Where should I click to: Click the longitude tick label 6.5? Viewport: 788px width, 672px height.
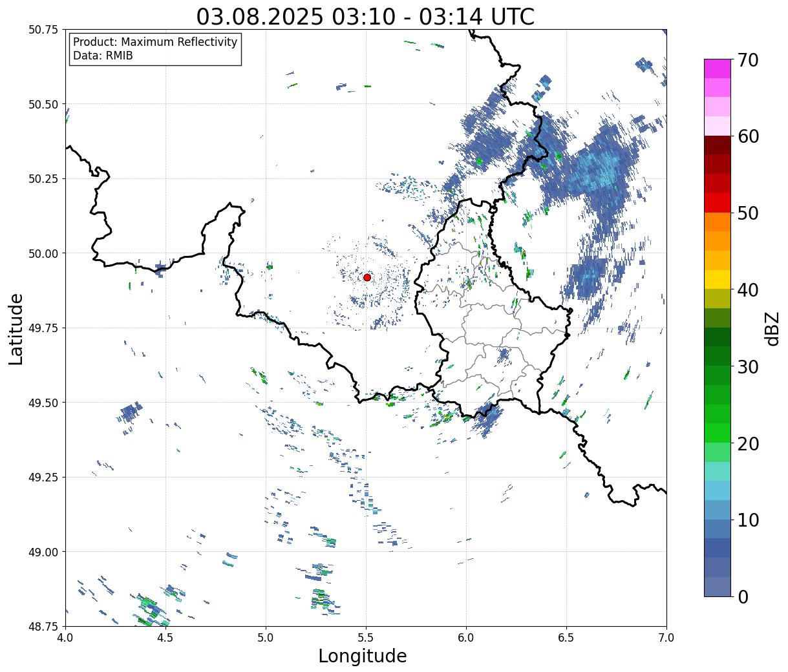coord(566,638)
